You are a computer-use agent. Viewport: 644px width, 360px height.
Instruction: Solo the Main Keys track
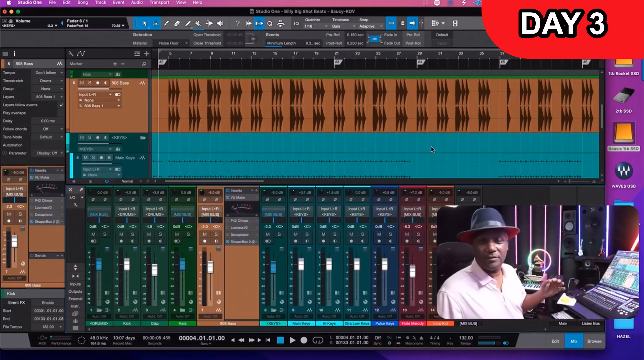[x=93, y=158]
